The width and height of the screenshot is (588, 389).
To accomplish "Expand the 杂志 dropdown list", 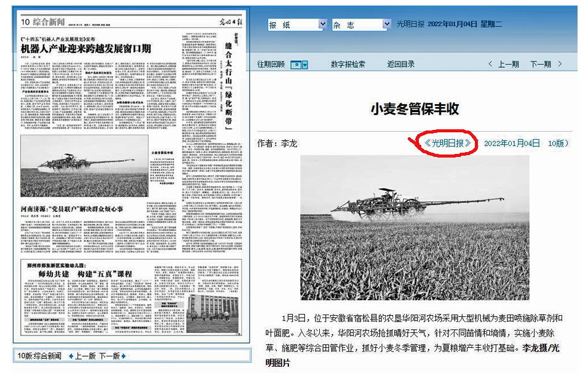I will (x=386, y=25).
